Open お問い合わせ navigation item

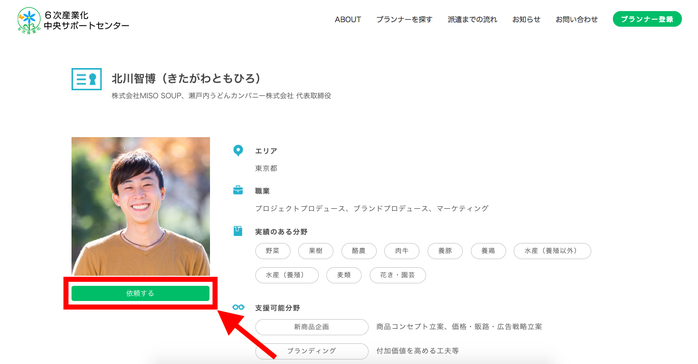tap(576, 20)
